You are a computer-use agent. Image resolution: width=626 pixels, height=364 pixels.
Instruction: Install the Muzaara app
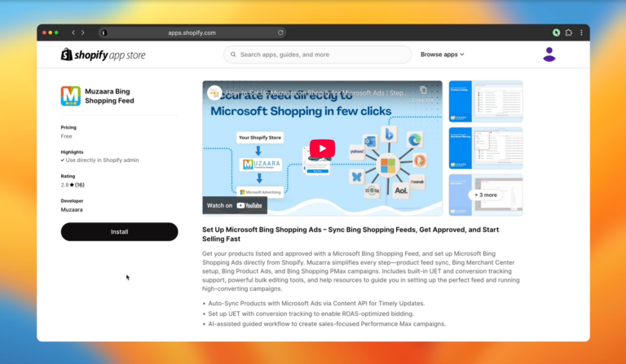pyautogui.click(x=119, y=231)
